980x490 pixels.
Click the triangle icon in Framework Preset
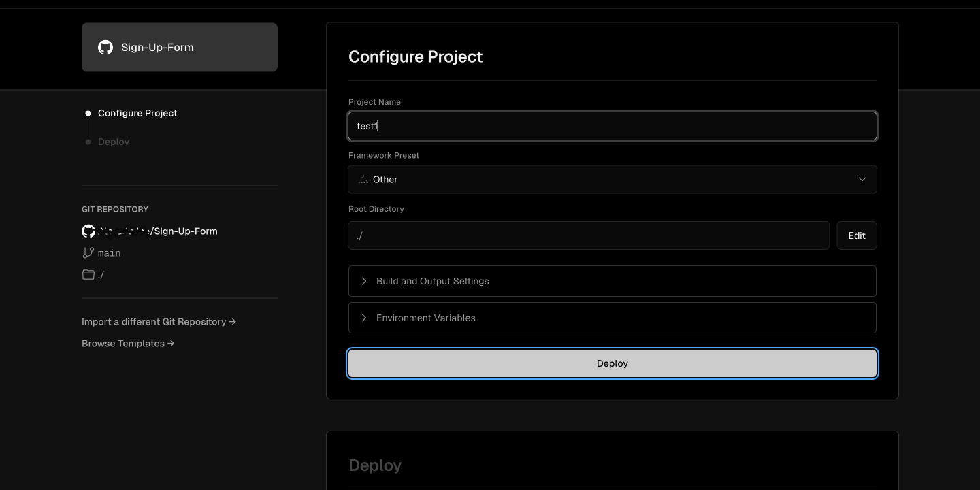pyautogui.click(x=363, y=180)
